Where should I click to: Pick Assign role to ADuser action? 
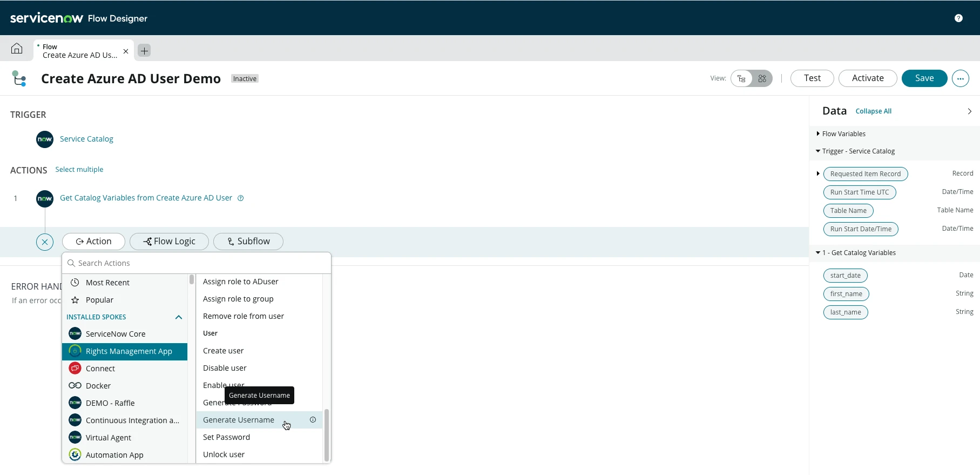[259, 282]
